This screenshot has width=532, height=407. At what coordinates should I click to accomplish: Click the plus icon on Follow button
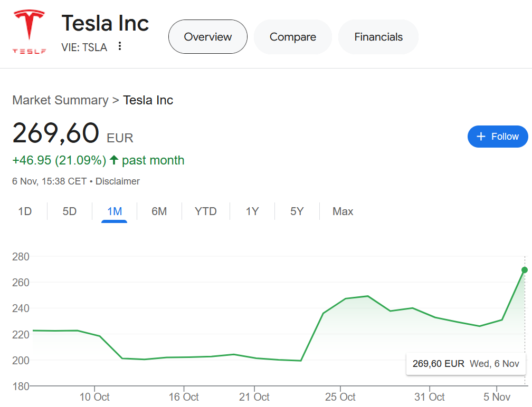481,136
